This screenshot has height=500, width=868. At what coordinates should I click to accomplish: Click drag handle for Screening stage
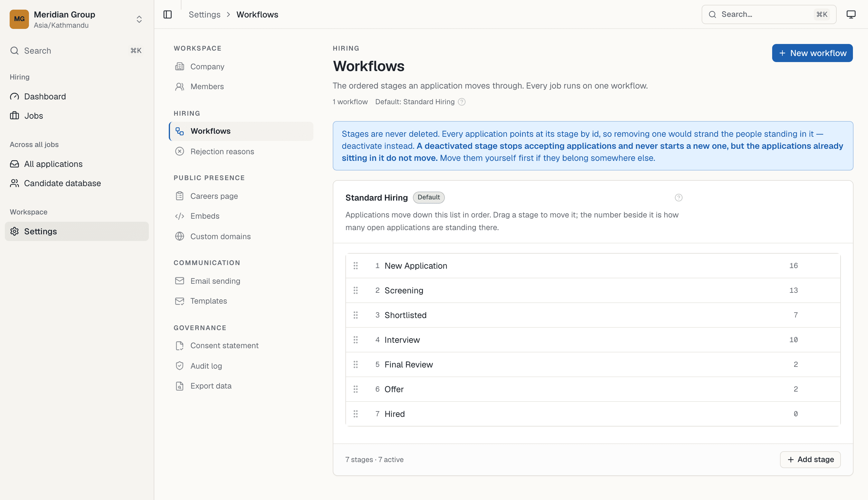pos(356,291)
